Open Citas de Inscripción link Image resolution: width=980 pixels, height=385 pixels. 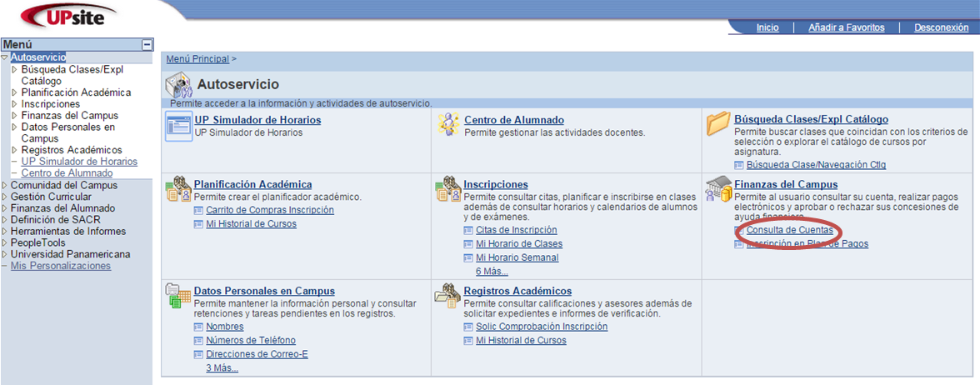click(517, 230)
